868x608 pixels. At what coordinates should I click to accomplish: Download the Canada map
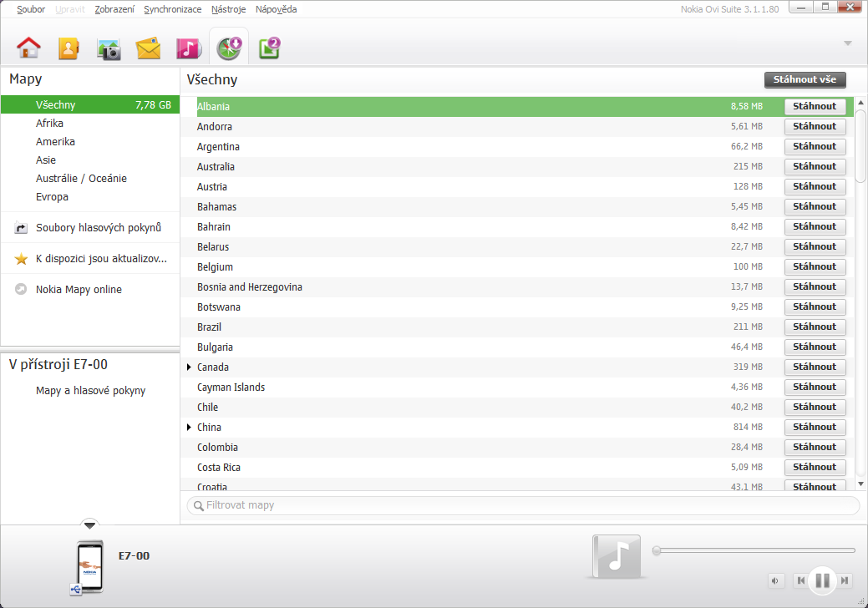pos(815,367)
